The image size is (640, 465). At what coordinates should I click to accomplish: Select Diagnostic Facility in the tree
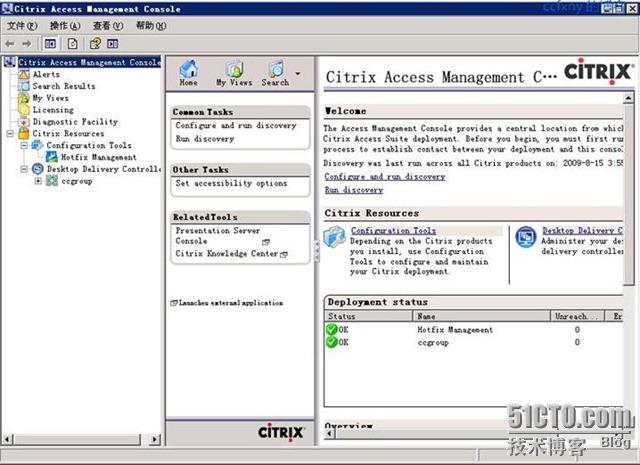[x=75, y=122]
